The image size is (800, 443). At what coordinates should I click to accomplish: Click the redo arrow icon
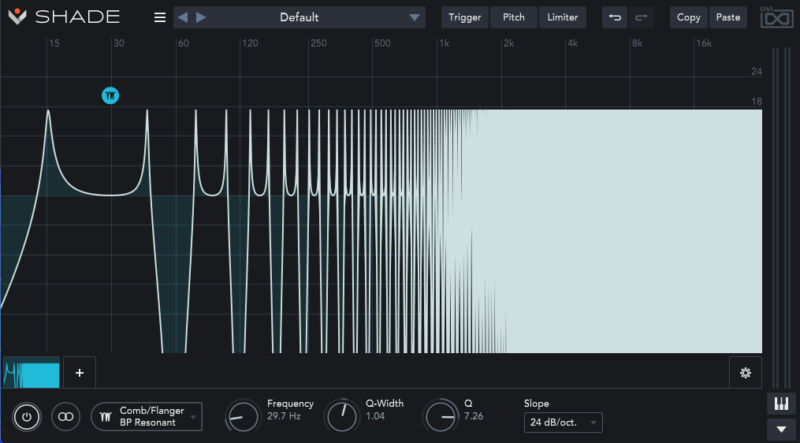pyautogui.click(x=641, y=17)
